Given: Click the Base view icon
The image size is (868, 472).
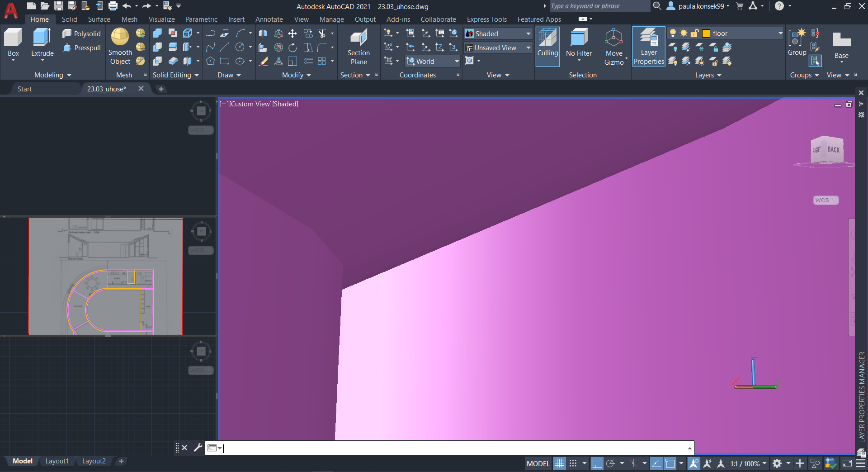Looking at the screenshot, I should (x=841, y=47).
